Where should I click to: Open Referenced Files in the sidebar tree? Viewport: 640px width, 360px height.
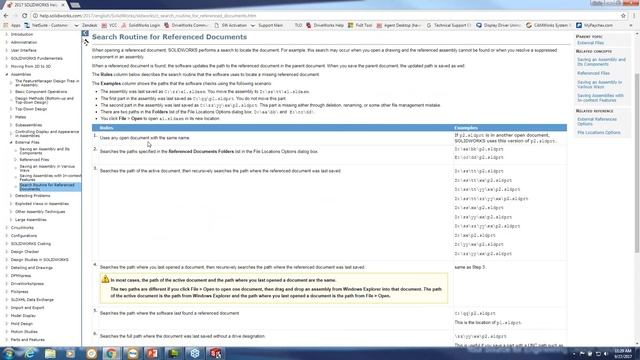(34, 160)
